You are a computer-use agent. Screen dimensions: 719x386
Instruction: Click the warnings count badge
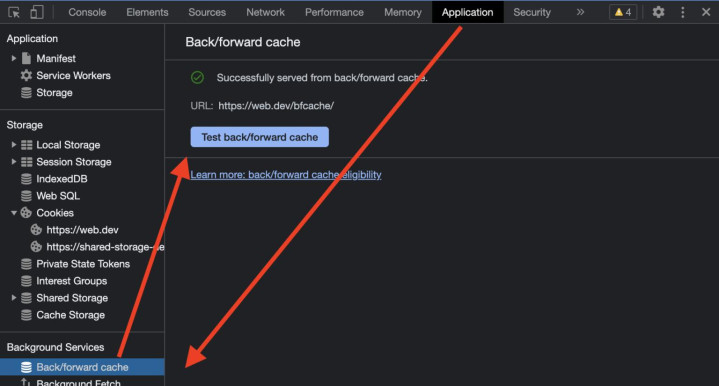point(623,12)
